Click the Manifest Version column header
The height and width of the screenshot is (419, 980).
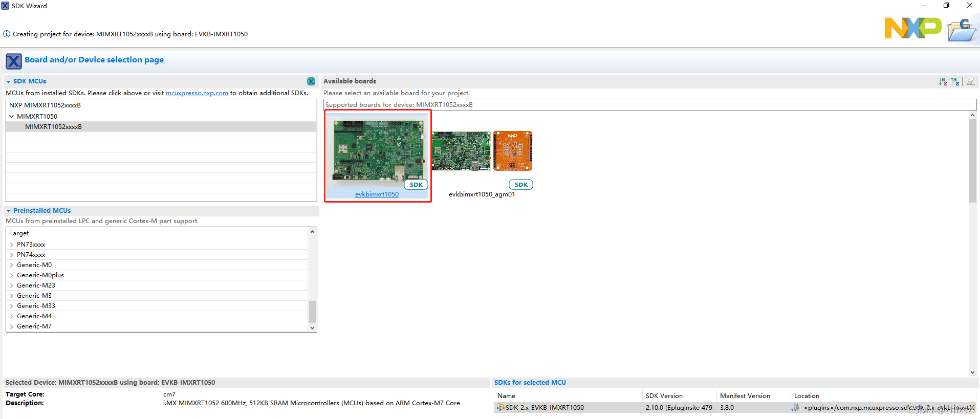click(754, 396)
